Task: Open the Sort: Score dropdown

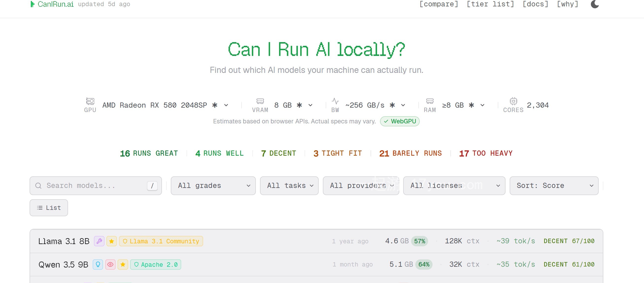Action: tap(554, 185)
